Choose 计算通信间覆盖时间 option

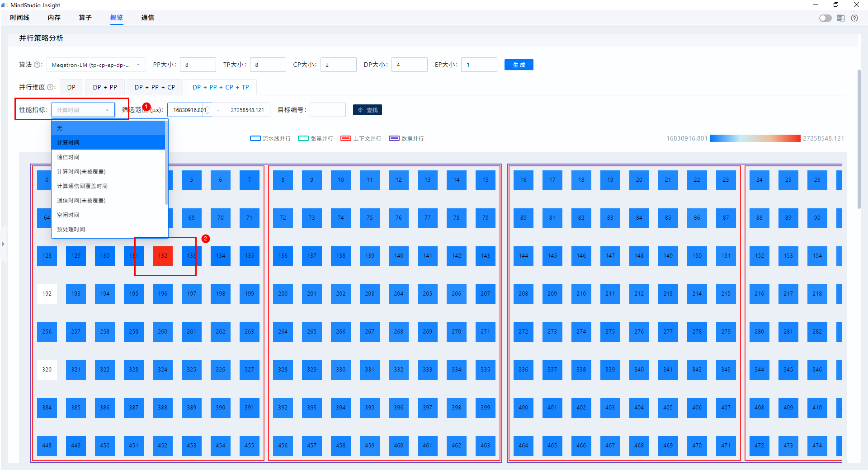tap(108, 186)
